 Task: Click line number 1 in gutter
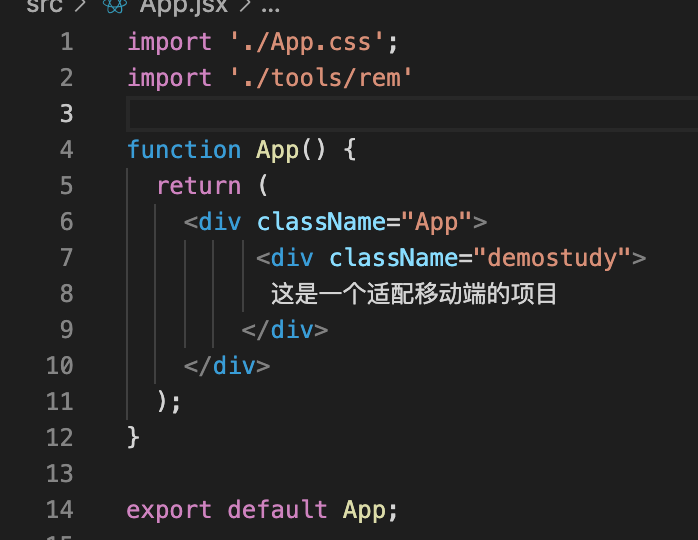[x=67, y=42]
